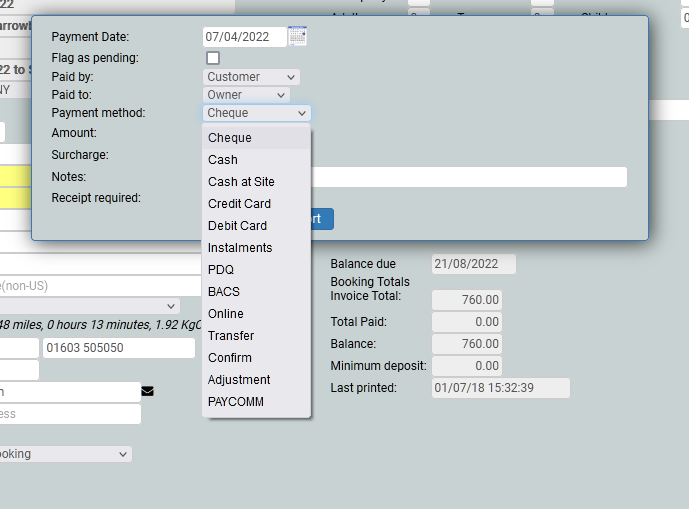The width and height of the screenshot is (689, 509).
Task: Click the envelope email icon
Action: coord(148,391)
